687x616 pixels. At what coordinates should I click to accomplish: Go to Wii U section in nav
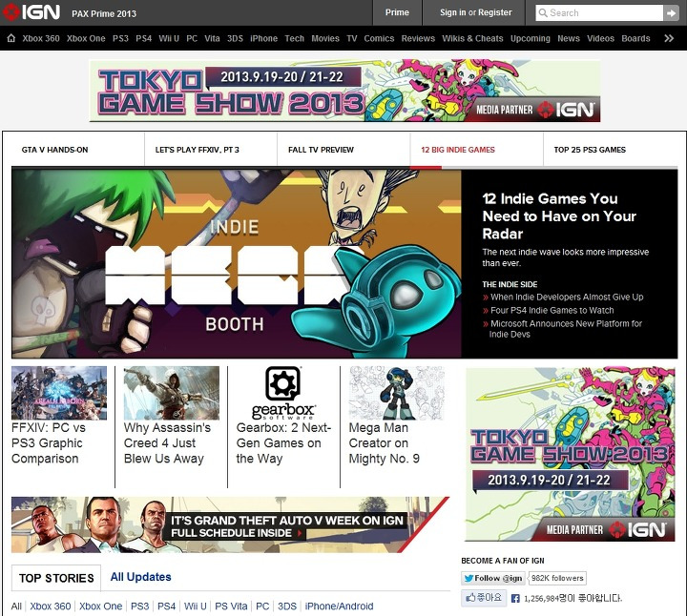point(169,38)
